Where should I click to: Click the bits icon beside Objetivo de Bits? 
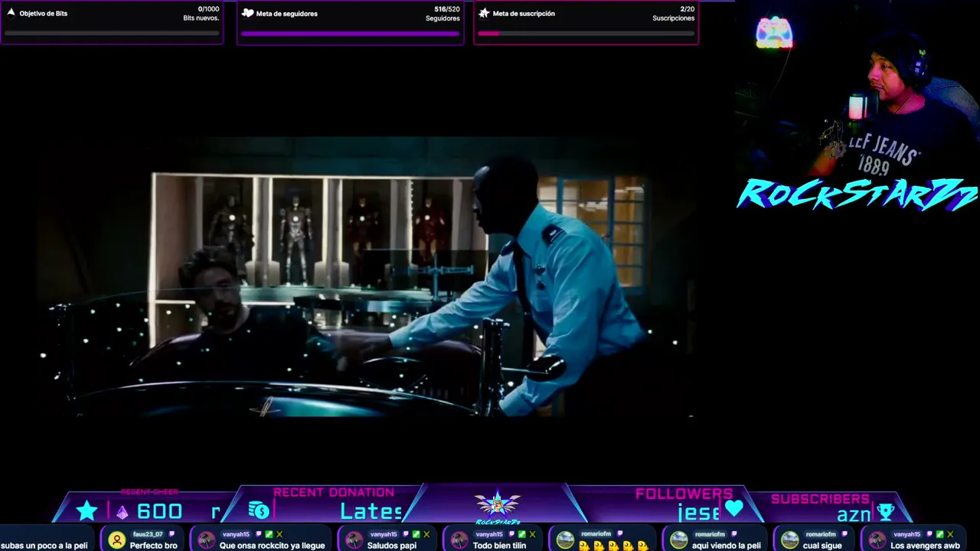11,13
